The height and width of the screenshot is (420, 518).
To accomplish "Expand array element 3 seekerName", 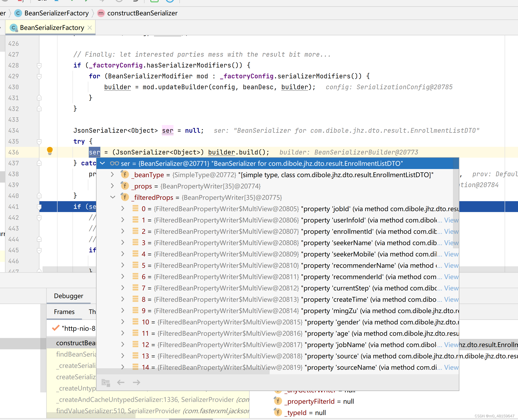I will click(x=123, y=243).
